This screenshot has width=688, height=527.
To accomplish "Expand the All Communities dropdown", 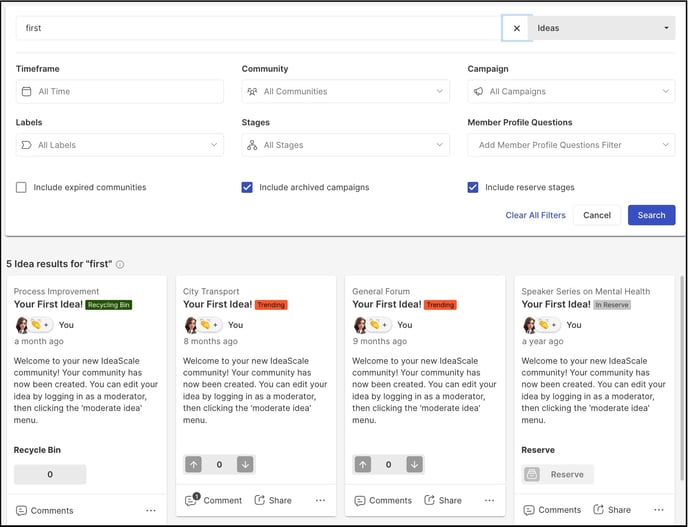I will 345,91.
